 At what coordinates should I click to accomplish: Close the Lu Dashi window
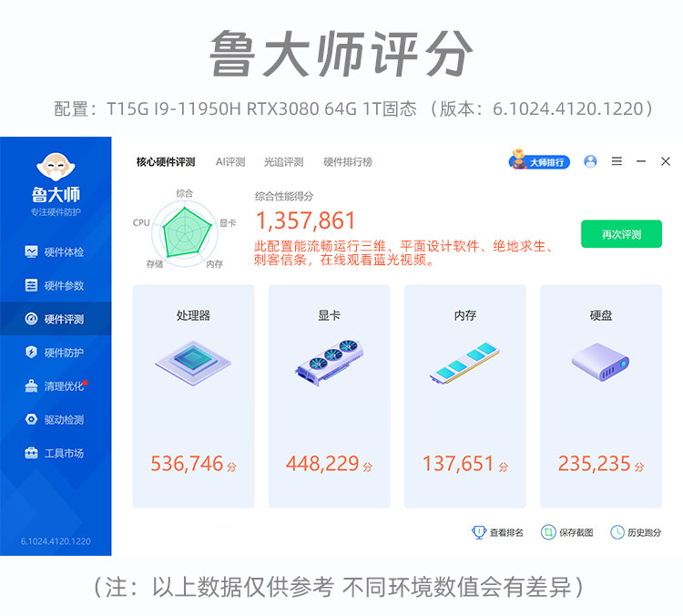[x=665, y=161]
